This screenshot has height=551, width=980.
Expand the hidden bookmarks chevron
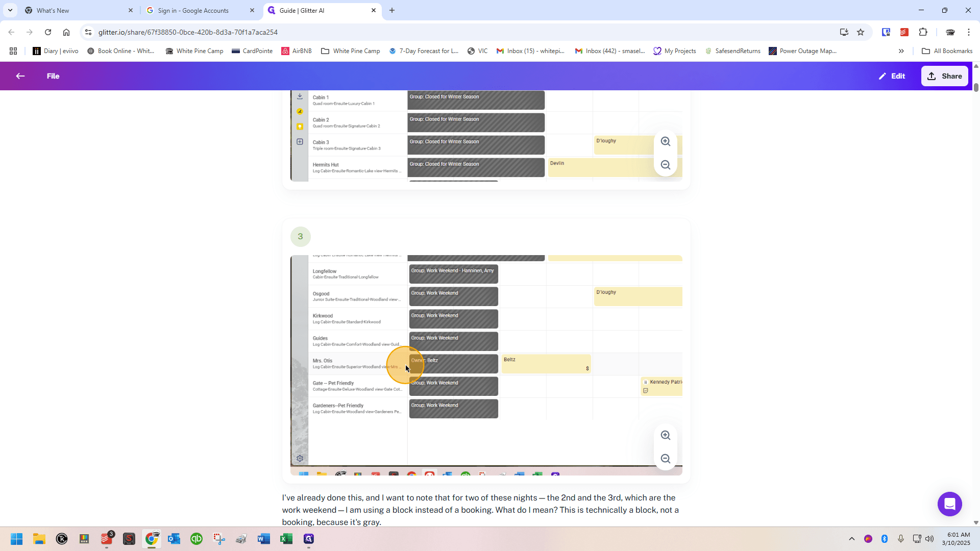901,51
